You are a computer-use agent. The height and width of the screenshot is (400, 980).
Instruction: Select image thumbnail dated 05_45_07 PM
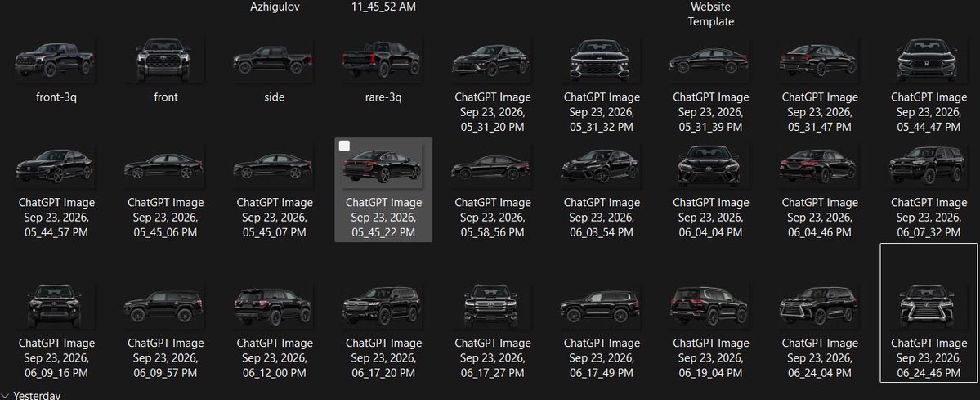(274, 166)
